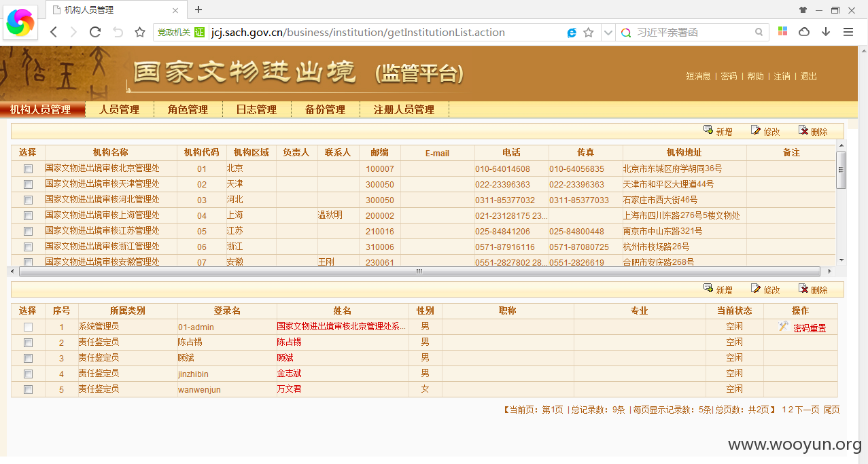Click 机构名称 column header
The image size is (868, 464).
[111, 152]
